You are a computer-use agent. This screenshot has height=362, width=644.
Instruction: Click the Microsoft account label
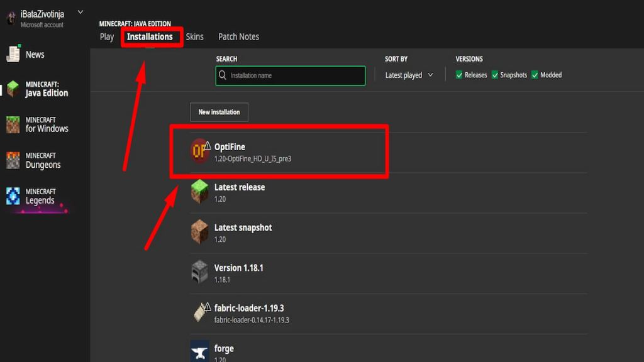[x=42, y=25]
